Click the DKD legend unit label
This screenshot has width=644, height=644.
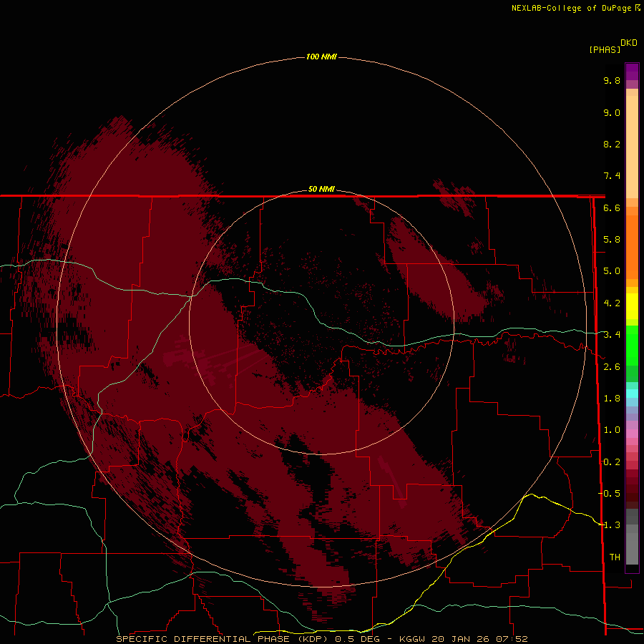[629, 43]
